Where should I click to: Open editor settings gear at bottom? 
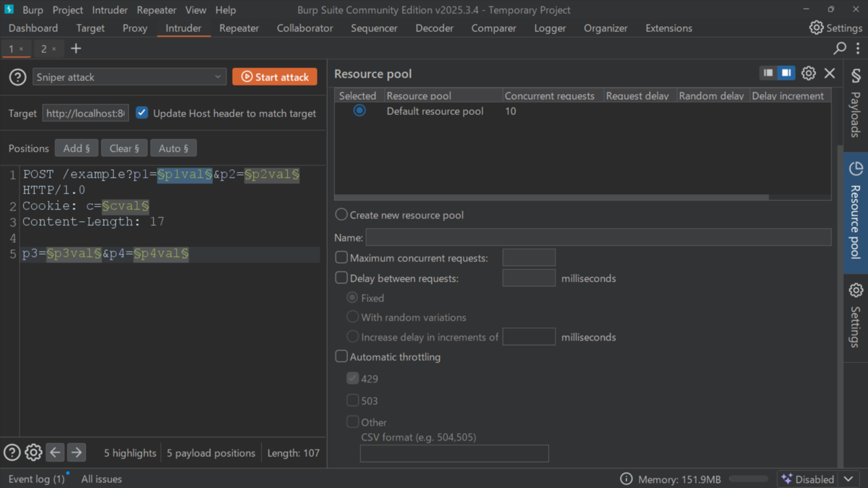point(33,453)
